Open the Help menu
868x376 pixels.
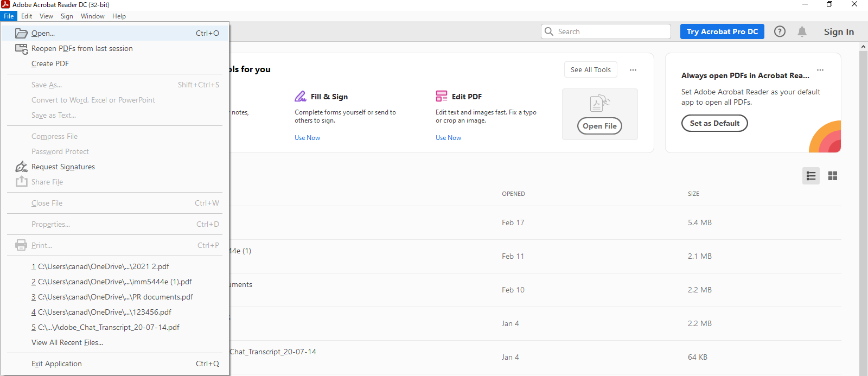pos(119,16)
